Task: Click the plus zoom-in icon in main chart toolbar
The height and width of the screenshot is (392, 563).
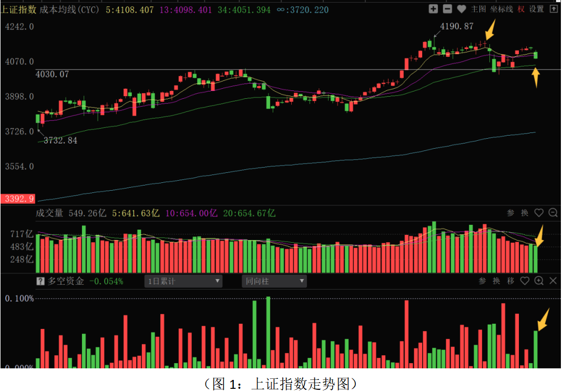Action: coord(433,9)
